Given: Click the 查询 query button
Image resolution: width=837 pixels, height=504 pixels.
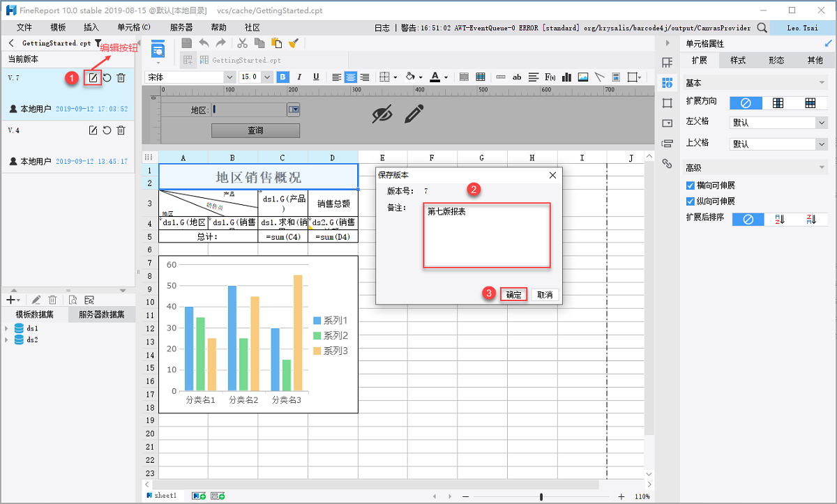Looking at the screenshot, I should (x=255, y=130).
